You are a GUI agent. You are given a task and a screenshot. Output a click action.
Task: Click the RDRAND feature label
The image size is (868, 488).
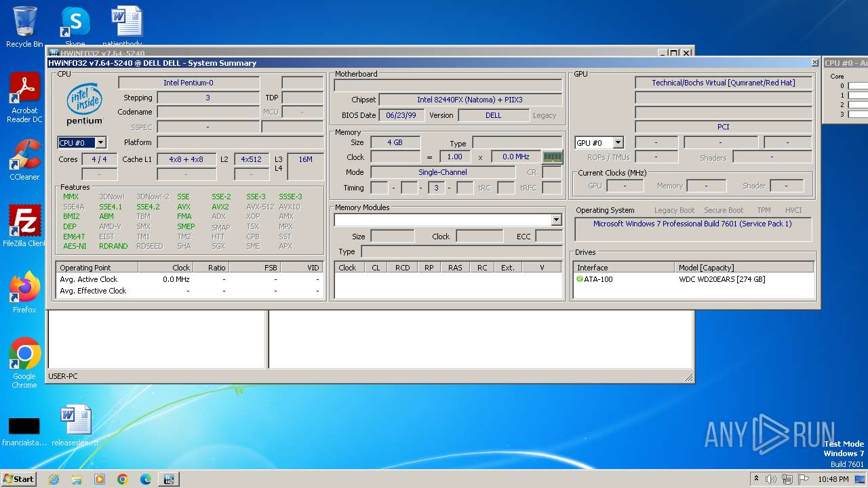(113, 246)
